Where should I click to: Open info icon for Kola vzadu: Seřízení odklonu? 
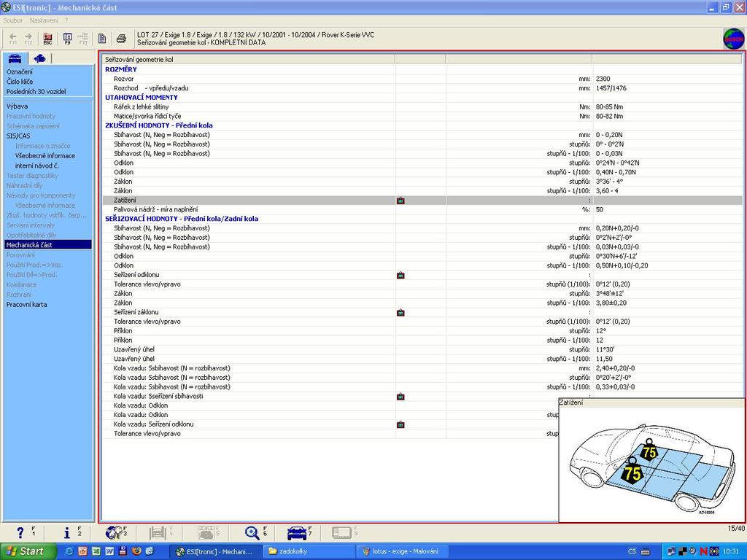click(400, 424)
